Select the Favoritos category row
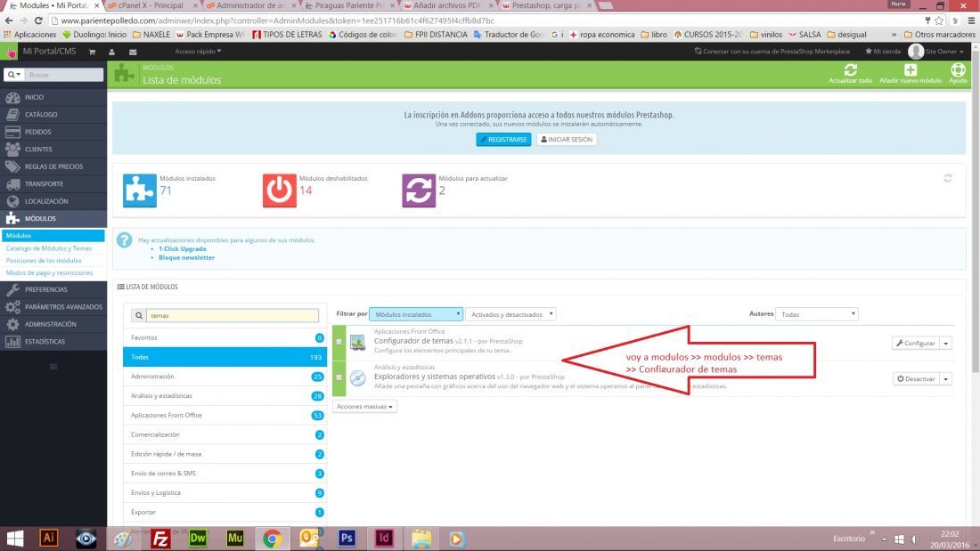 [x=225, y=337]
